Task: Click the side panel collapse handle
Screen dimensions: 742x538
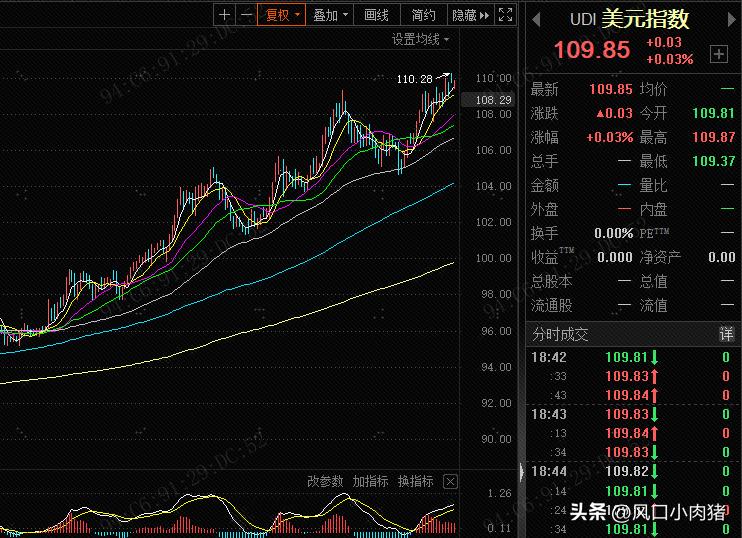Action: [x=521, y=472]
